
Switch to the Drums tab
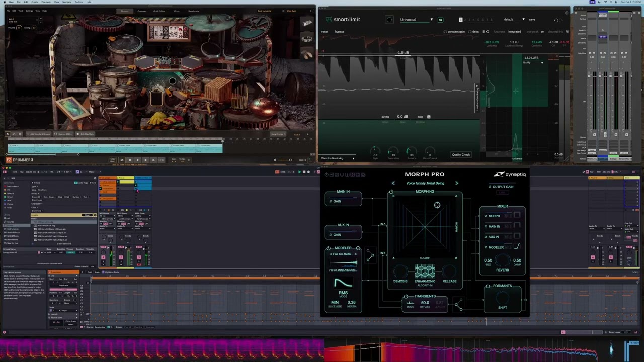click(125, 11)
